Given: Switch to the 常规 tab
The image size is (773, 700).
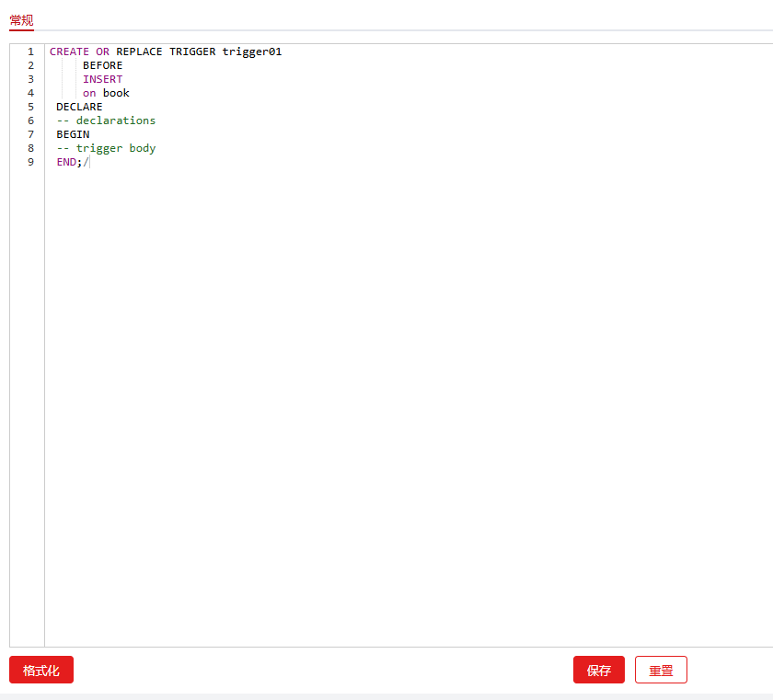Looking at the screenshot, I should pyautogui.click(x=21, y=20).
